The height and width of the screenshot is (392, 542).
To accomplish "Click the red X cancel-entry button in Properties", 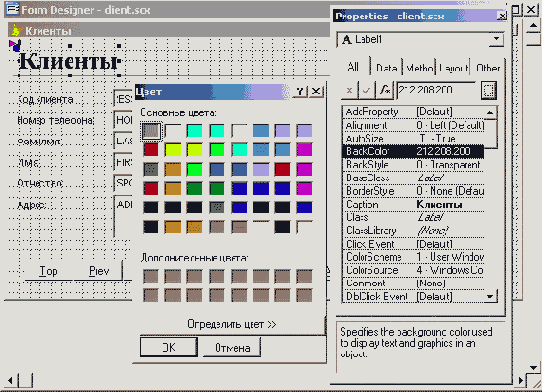I will click(349, 91).
